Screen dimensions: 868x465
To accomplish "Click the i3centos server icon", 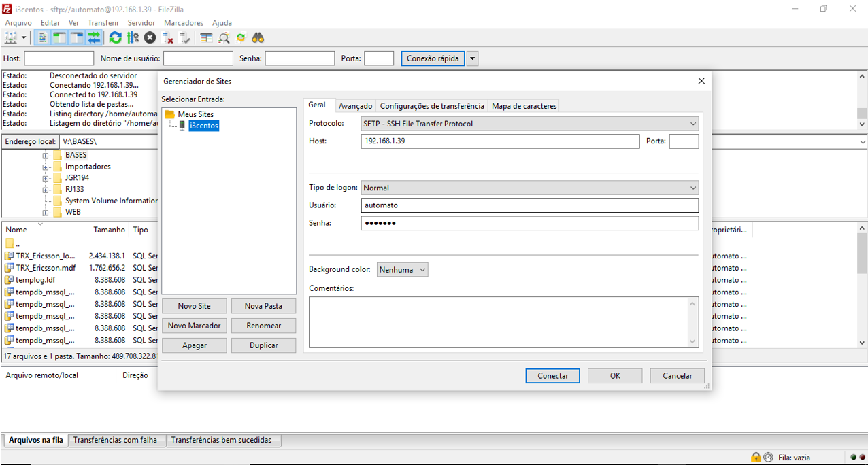I will 182,126.
